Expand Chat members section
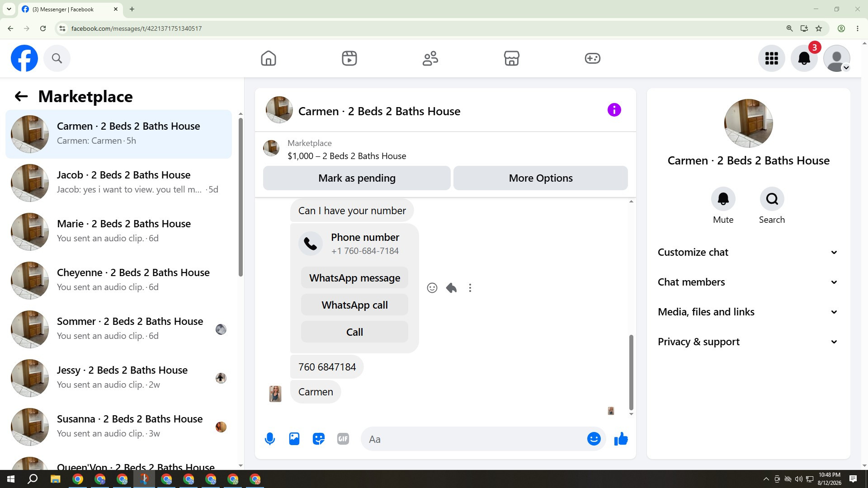The width and height of the screenshot is (868, 488). (x=748, y=282)
